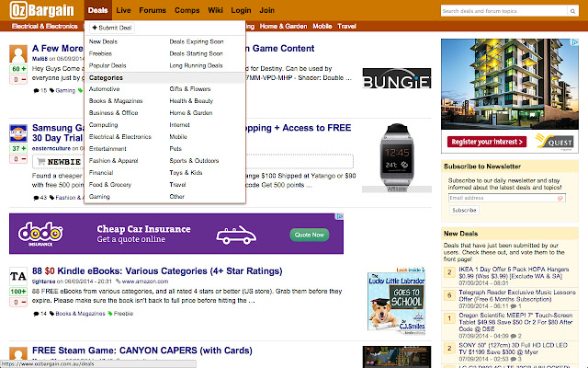The width and height of the screenshot is (588, 368).
Task: Click the newsletter Email address field
Action: pyautogui.click(x=506, y=198)
